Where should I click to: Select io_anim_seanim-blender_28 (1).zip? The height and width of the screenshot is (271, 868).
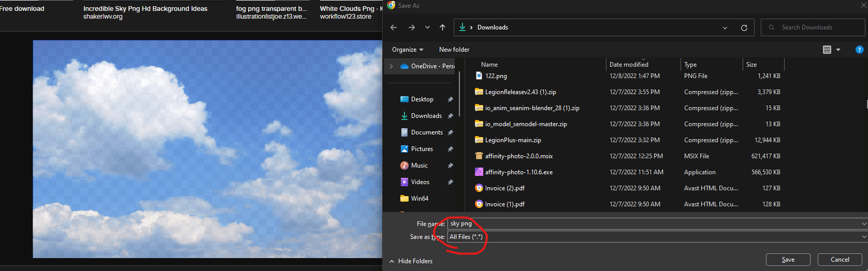[532, 108]
